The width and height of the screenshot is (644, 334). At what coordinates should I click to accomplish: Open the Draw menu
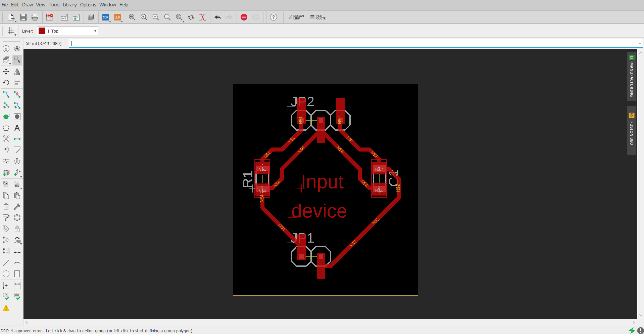[28, 5]
